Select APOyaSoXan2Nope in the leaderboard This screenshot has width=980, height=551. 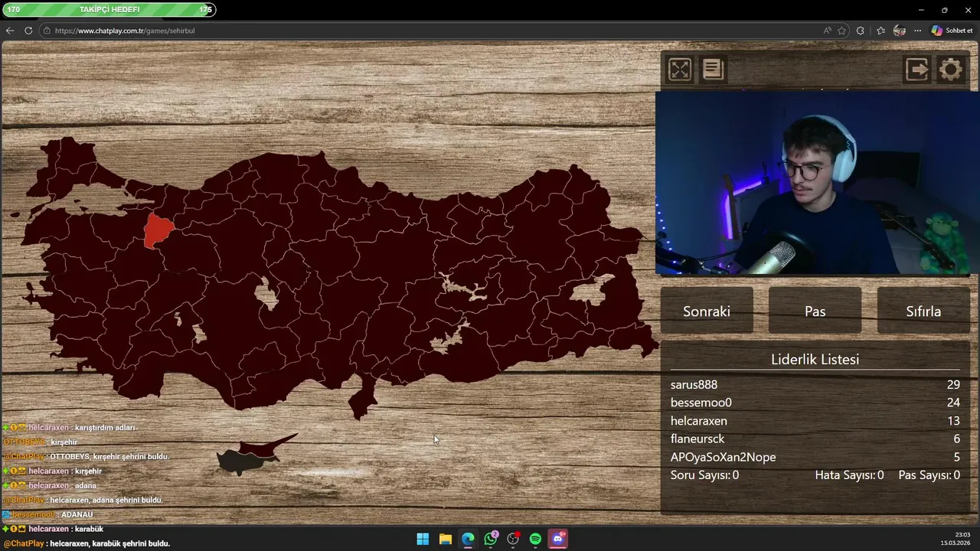click(x=724, y=457)
